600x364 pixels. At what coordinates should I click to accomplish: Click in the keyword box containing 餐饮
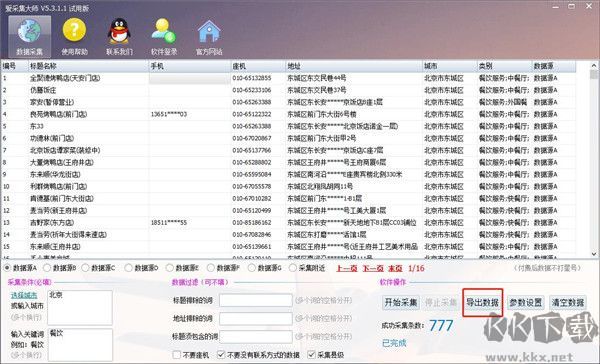(80, 344)
